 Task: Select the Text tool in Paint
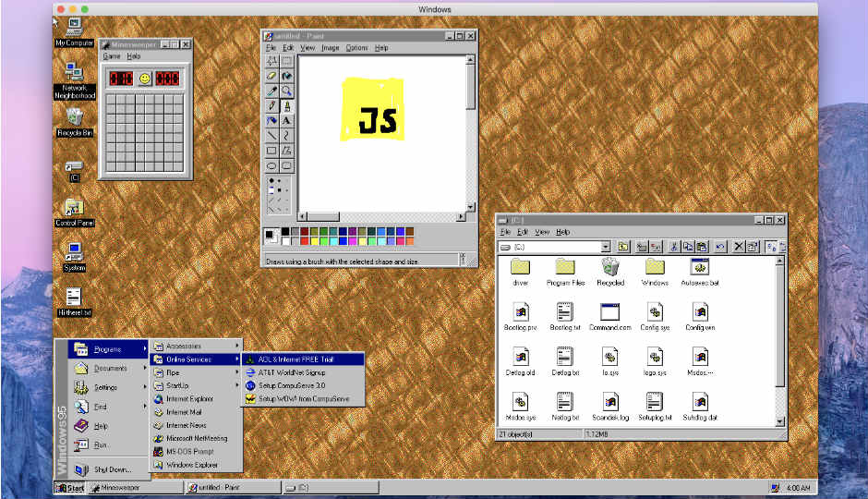(286, 121)
